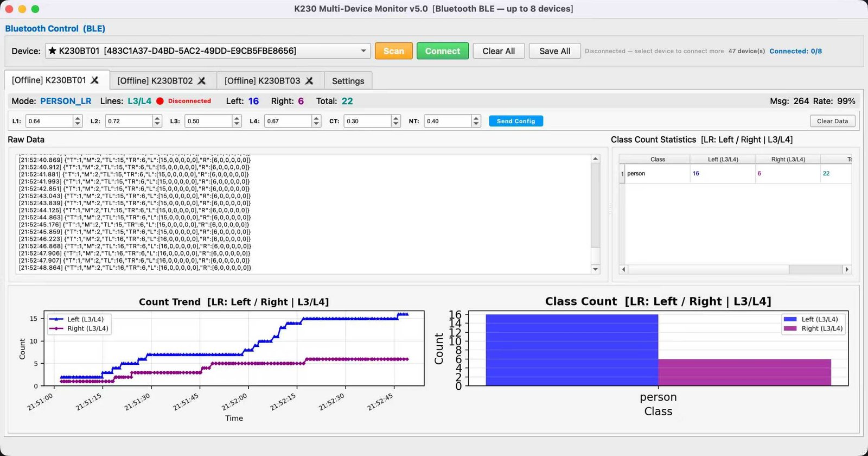The height and width of the screenshot is (456, 868).
Task: Click the L3 spinner stepper arrows
Action: 237,121
